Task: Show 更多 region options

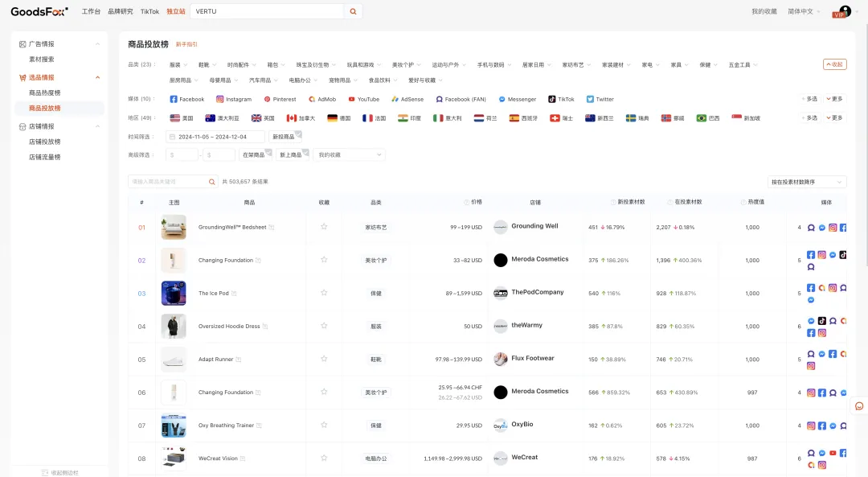Action: coord(835,118)
